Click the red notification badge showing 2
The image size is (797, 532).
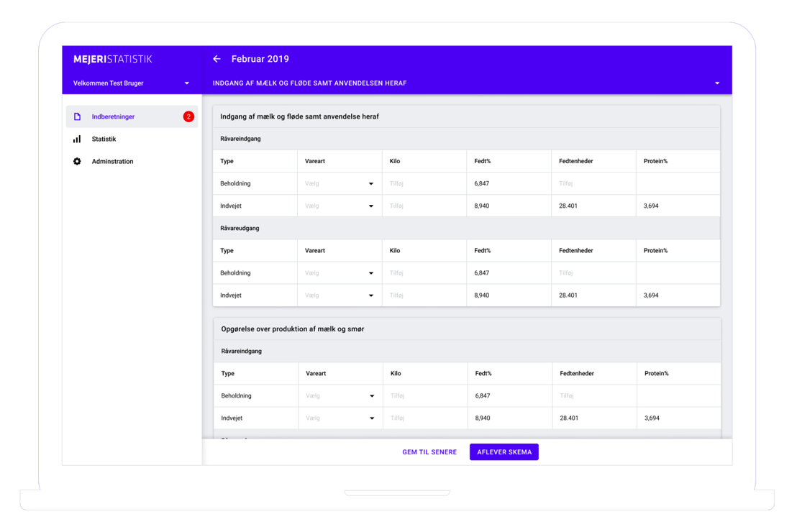click(188, 117)
